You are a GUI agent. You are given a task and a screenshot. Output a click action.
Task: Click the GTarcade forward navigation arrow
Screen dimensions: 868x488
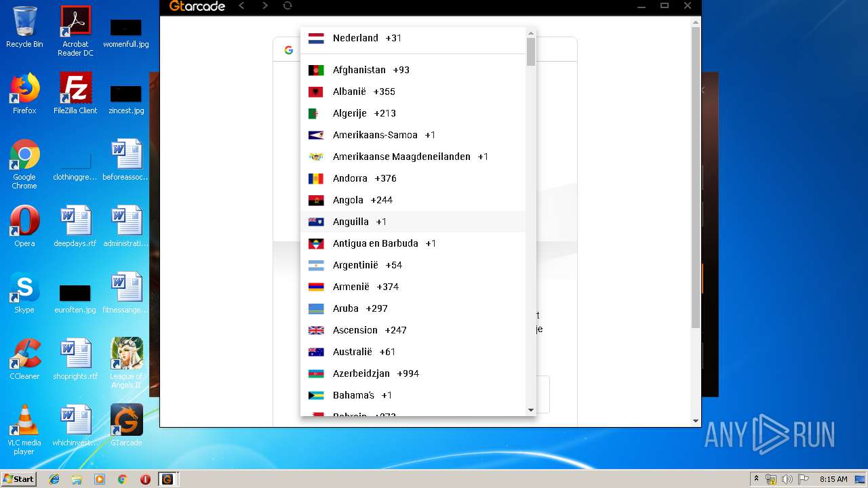(264, 5)
